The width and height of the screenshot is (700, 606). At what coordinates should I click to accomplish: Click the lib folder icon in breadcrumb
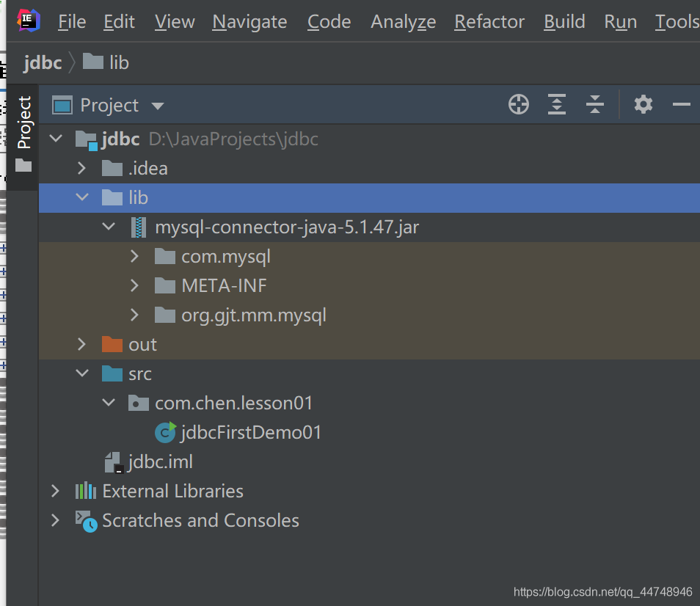click(93, 61)
